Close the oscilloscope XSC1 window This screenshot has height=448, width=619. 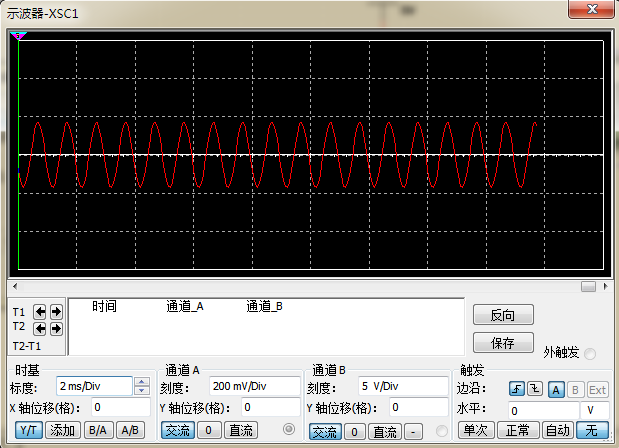(x=591, y=9)
